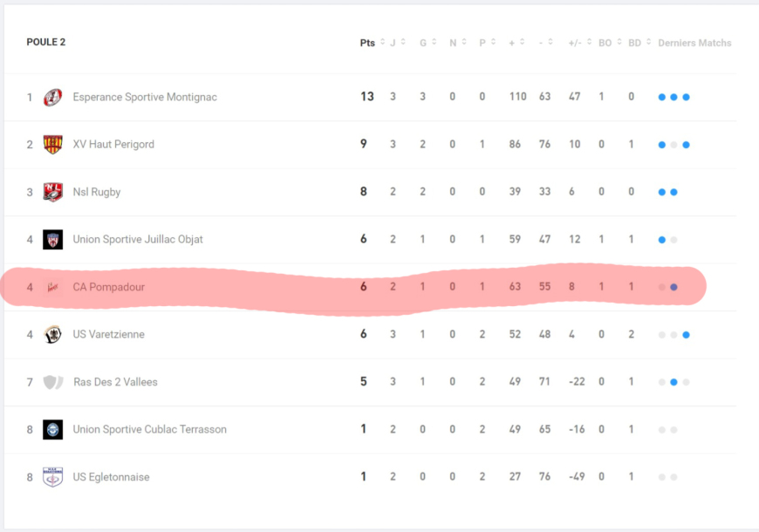Click the Derniers Matchs column header
The image size is (759, 532).
(x=694, y=43)
